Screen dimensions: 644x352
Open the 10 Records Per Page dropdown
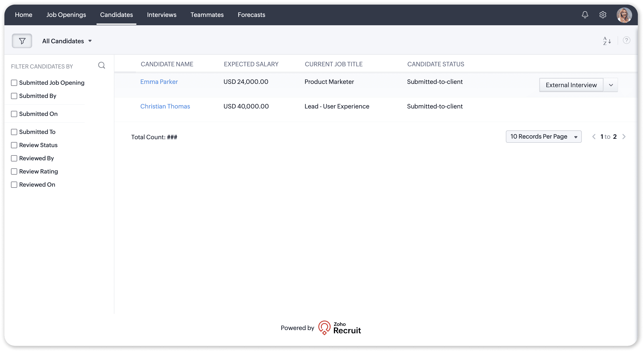[543, 137]
